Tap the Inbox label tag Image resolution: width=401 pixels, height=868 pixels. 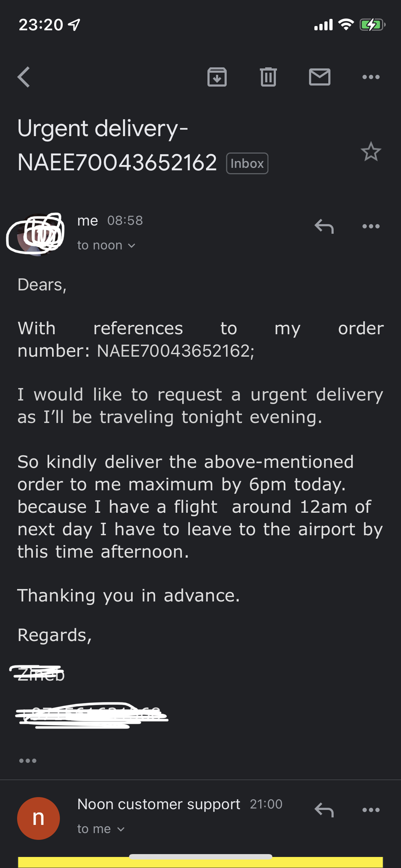tap(247, 164)
